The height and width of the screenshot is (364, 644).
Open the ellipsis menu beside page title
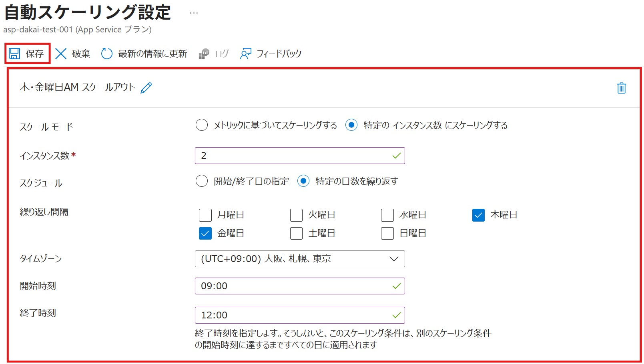coord(194,13)
